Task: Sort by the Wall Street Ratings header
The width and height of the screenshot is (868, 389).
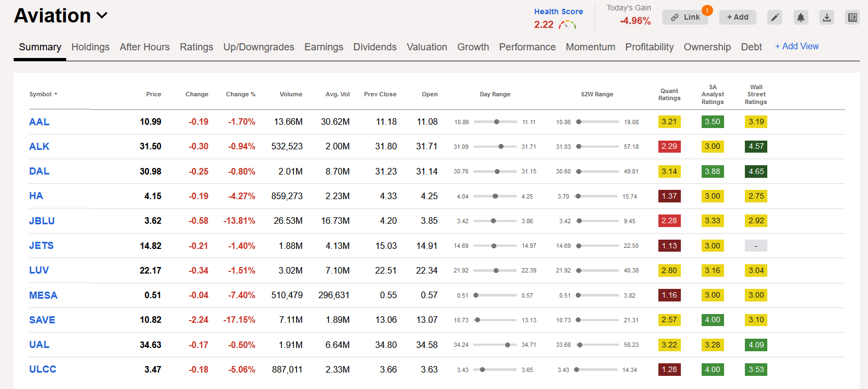Action: pos(756,95)
